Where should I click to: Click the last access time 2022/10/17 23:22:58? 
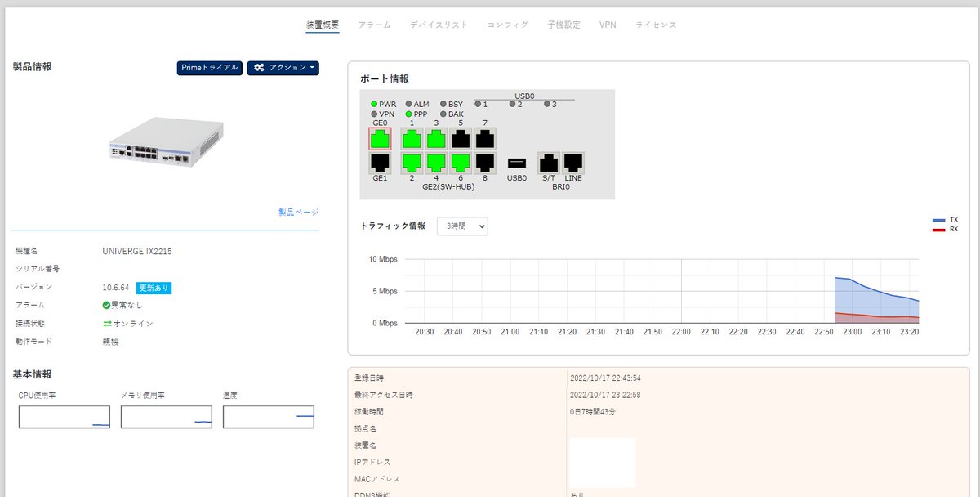pyautogui.click(x=605, y=395)
